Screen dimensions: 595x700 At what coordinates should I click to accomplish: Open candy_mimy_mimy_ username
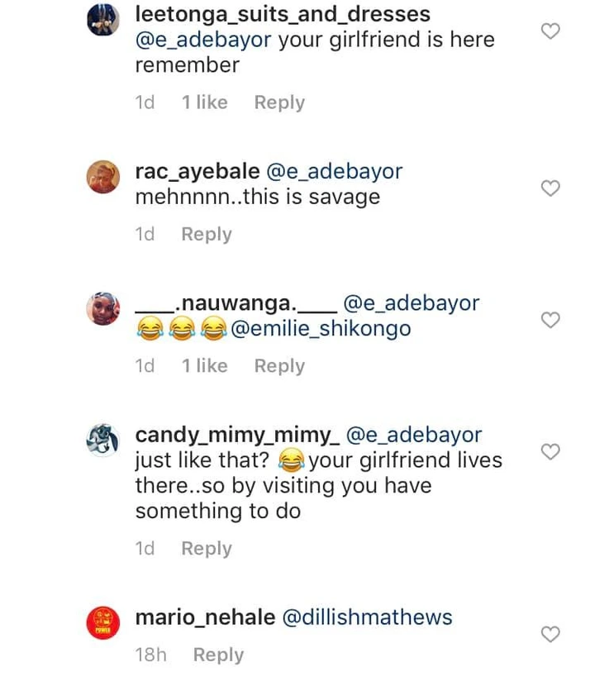(x=237, y=436)
